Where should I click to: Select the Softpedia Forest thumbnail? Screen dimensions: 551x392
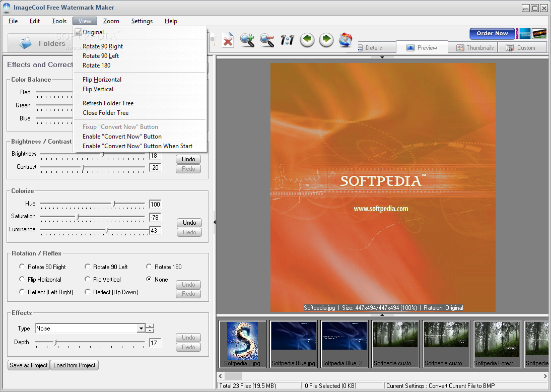click(497, 344)
